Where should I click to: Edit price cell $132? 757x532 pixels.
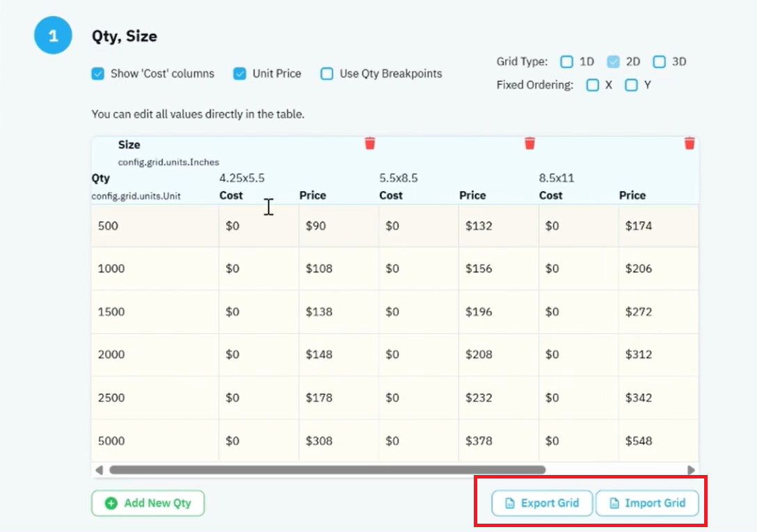tap(499, 226)
